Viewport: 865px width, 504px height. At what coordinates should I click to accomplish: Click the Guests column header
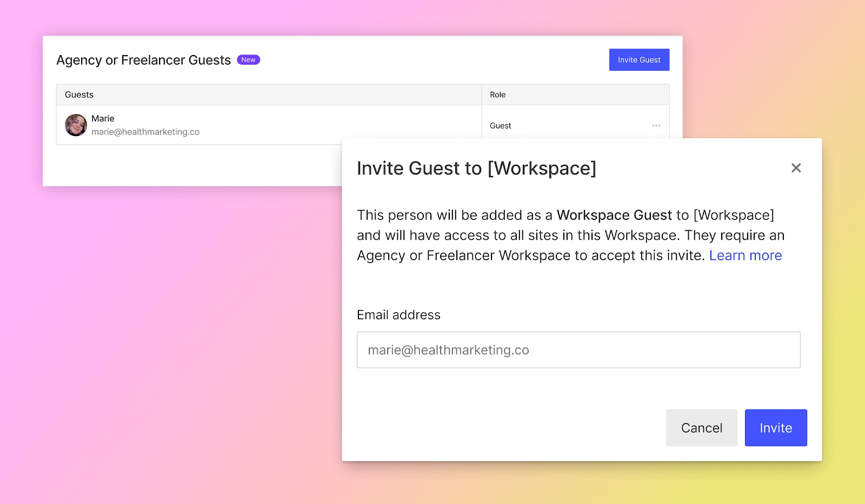click(x=79, y=95)
